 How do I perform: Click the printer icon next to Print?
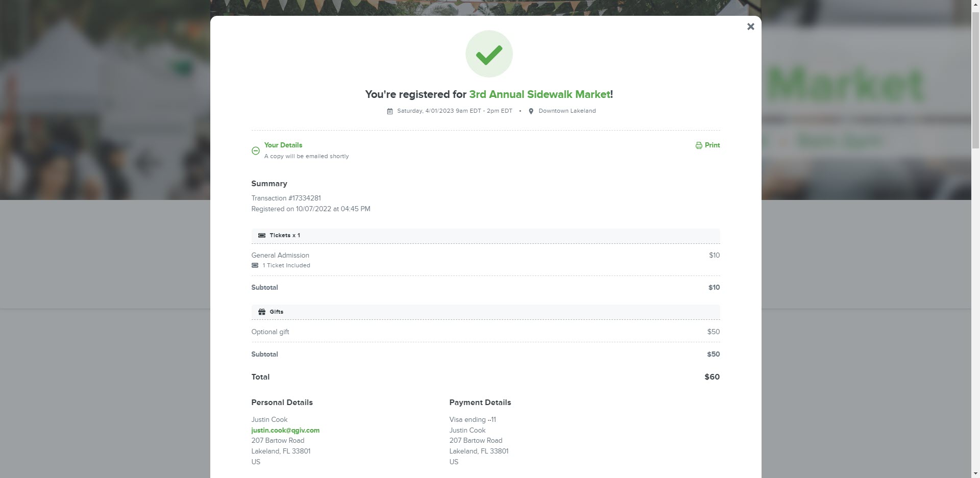click(699, 145)
